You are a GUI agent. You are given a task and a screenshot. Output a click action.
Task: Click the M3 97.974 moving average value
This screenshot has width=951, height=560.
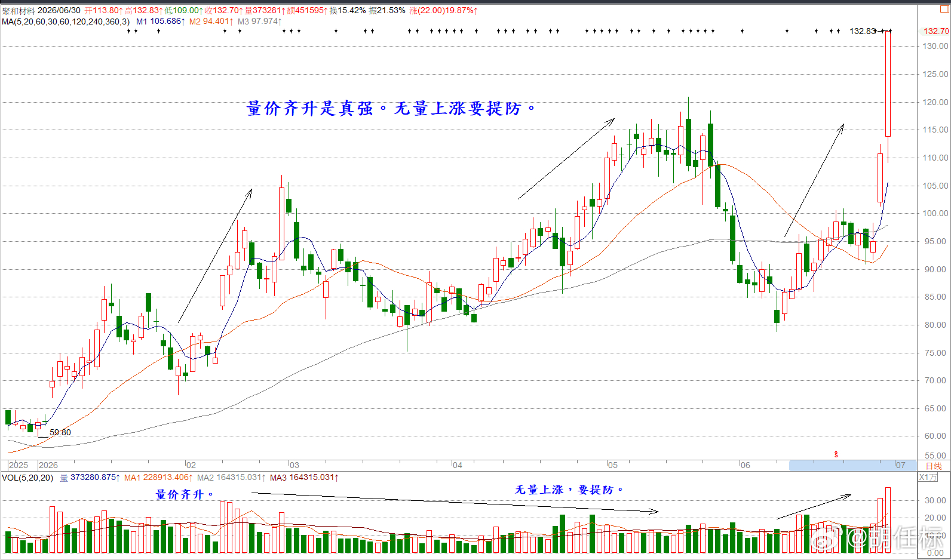click(260, 21)
